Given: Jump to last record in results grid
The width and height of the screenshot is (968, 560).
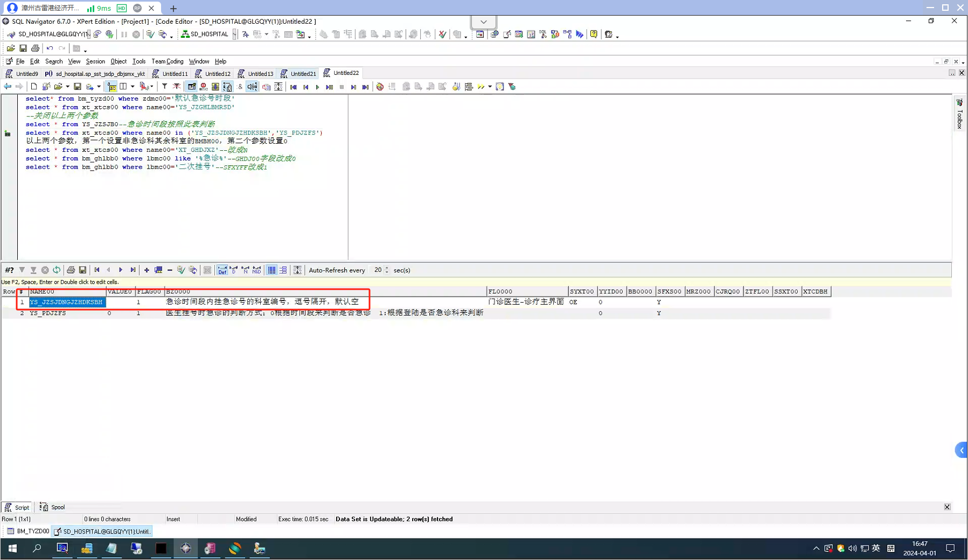Looking at the screenshot, I should point(133,270).
